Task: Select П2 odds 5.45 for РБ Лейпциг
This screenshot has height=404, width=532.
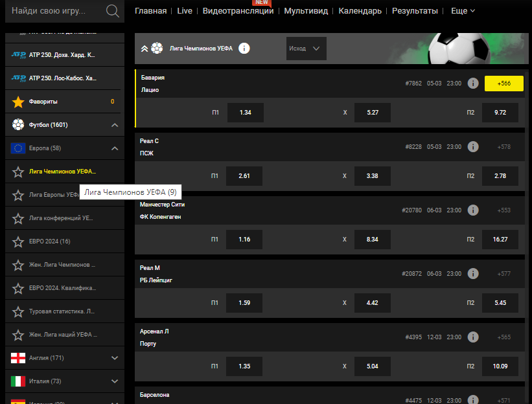Action: pyautogui.click(x=500, y=302)
